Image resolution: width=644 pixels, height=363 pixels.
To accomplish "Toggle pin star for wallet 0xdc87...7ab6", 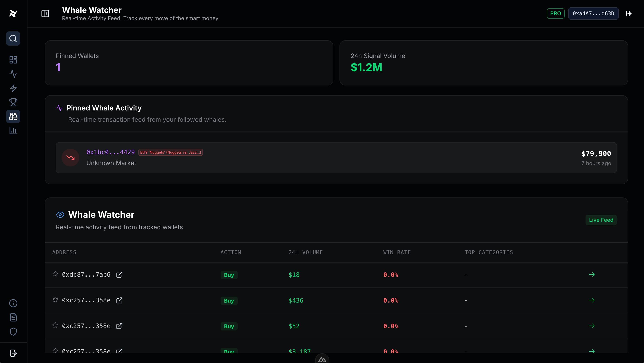I will pyautogui.click(x=55, y=274).
